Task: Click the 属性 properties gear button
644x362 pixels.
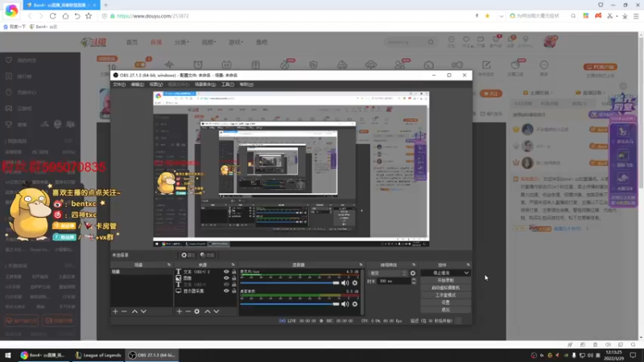Action: (x=188, y=255)
